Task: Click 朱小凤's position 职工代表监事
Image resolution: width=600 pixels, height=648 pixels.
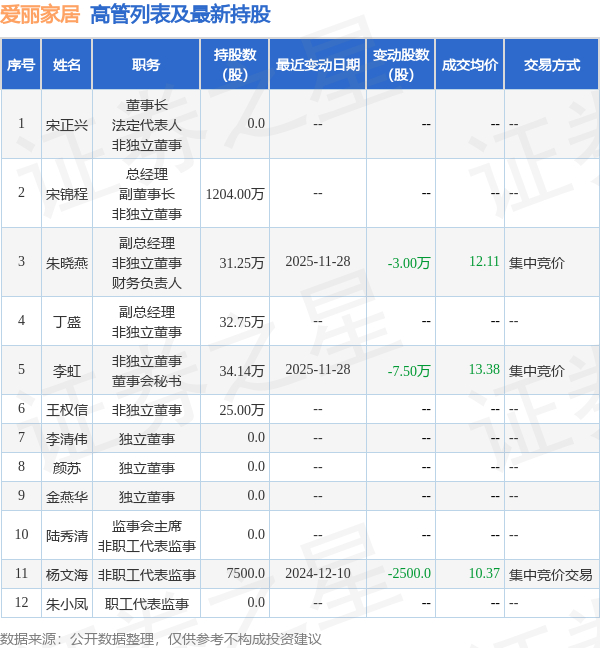Action: tap(147, 604)
